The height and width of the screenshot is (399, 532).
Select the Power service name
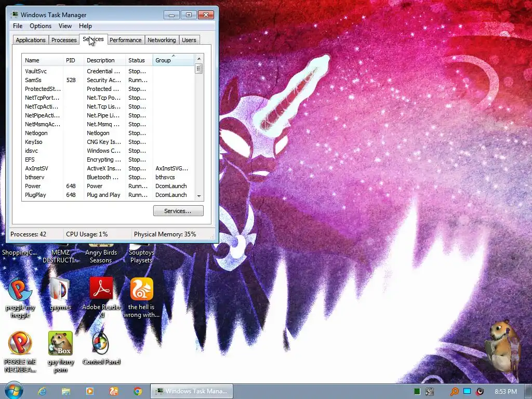(x=33, y=186)
